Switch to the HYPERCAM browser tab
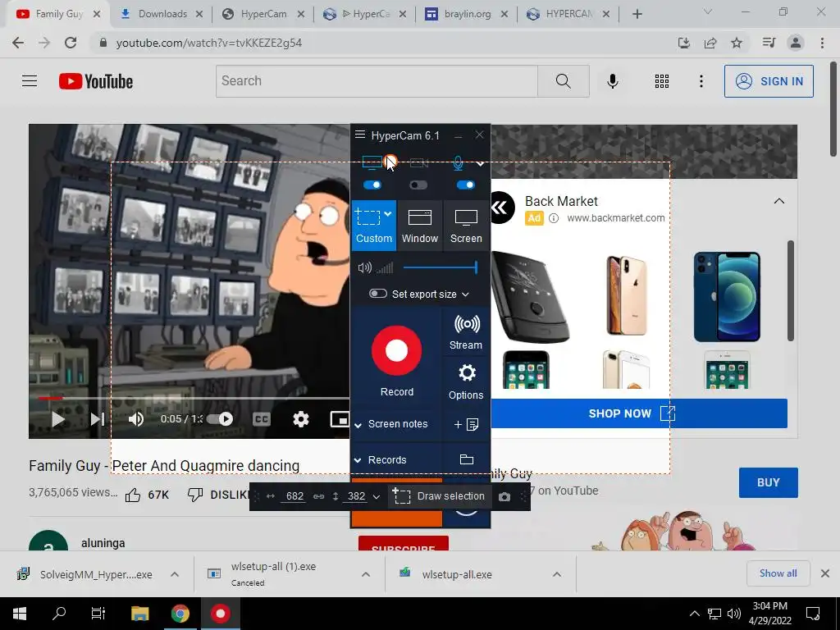 tap(568, 14)
